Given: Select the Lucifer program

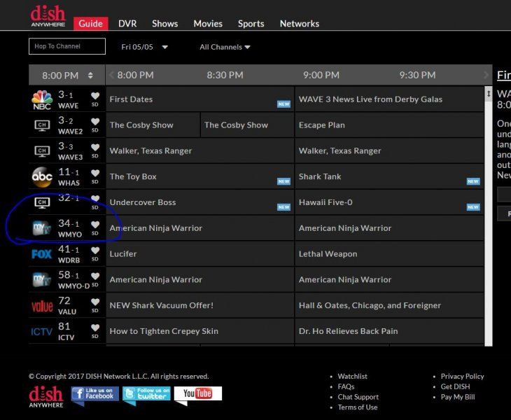Looking at the screenshot, I should pos(200,253).
